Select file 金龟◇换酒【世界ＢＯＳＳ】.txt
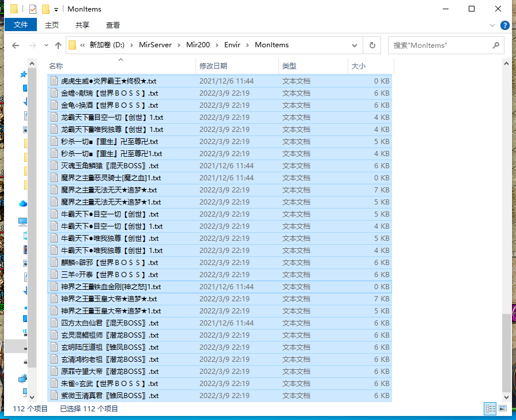 (x=220, y=105)
